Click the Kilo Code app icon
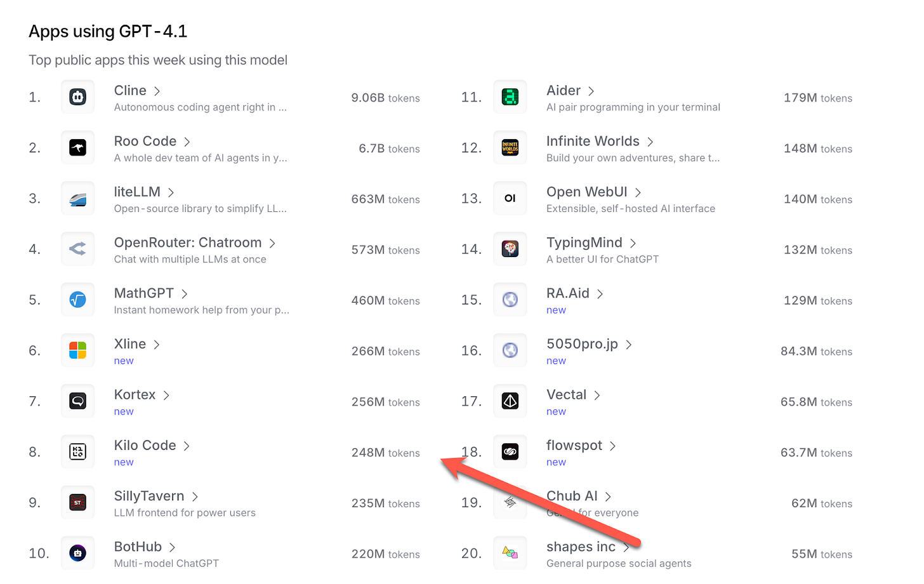924x584 pixels. 77,452
